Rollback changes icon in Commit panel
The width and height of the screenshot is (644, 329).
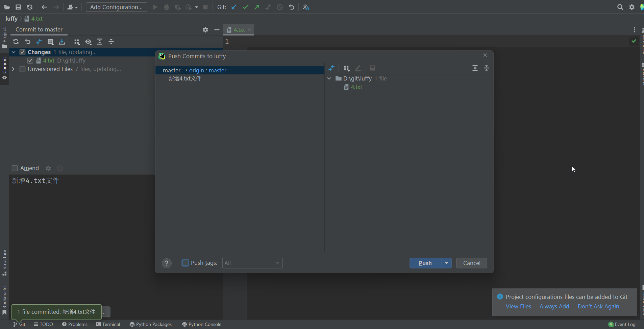click(28, 42)
